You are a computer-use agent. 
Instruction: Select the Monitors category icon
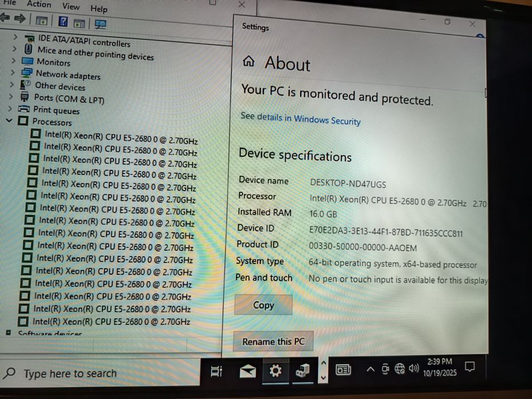point(27,61)
